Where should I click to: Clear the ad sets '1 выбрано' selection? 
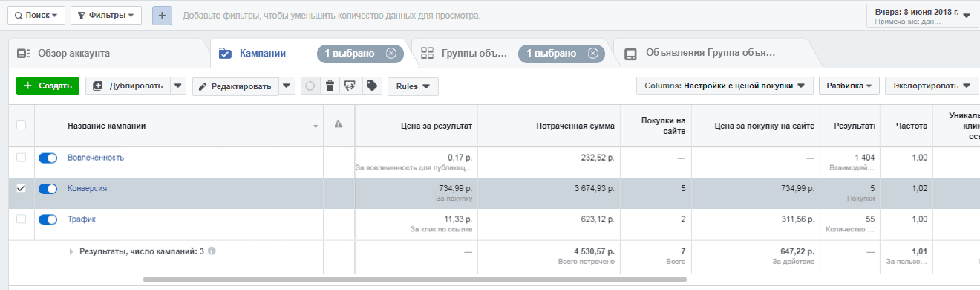(592, 54)
